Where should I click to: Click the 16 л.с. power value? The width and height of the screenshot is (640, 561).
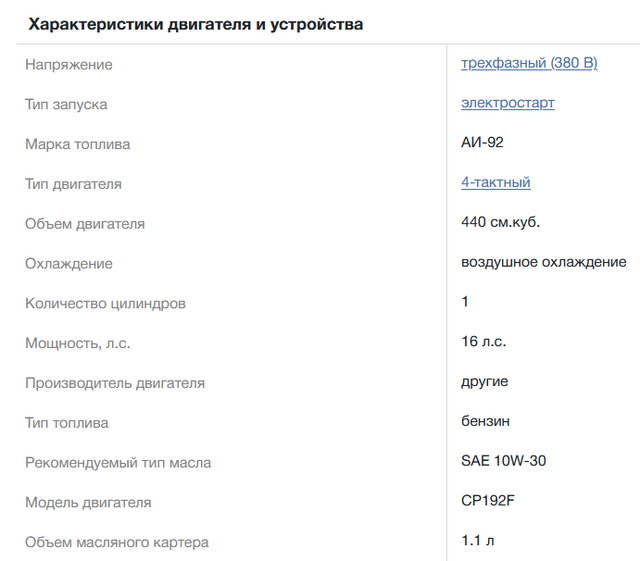pyautogui.click(x=483, y=342)
